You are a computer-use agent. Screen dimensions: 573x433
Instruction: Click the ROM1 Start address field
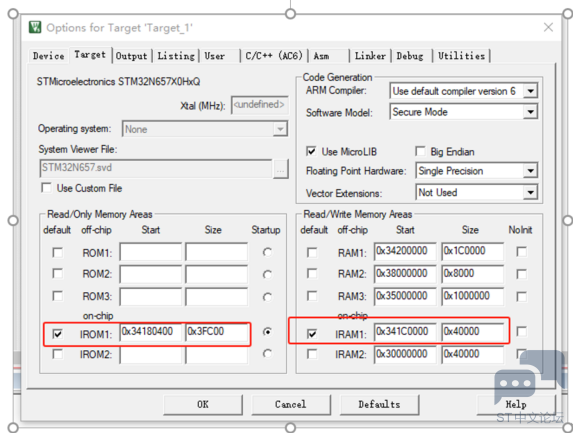(x=151, y=252)
